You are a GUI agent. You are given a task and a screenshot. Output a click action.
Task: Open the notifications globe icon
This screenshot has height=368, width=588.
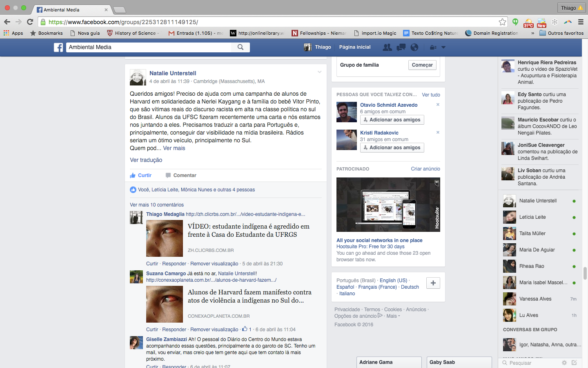[414, 47]
